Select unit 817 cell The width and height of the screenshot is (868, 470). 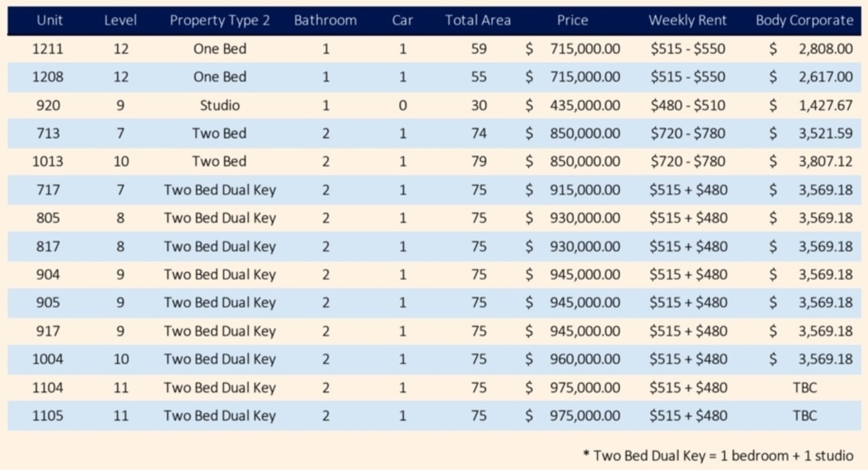point(48,246)
